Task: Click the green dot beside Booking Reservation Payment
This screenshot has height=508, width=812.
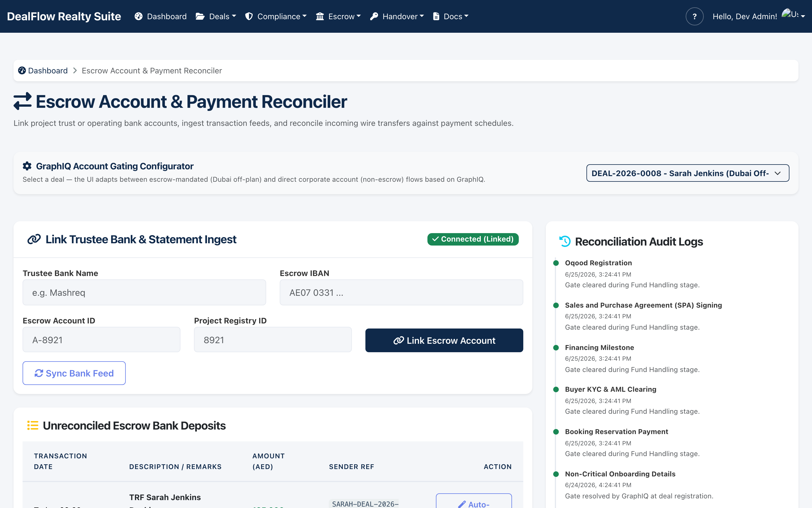Action: [x=556, y=432]
